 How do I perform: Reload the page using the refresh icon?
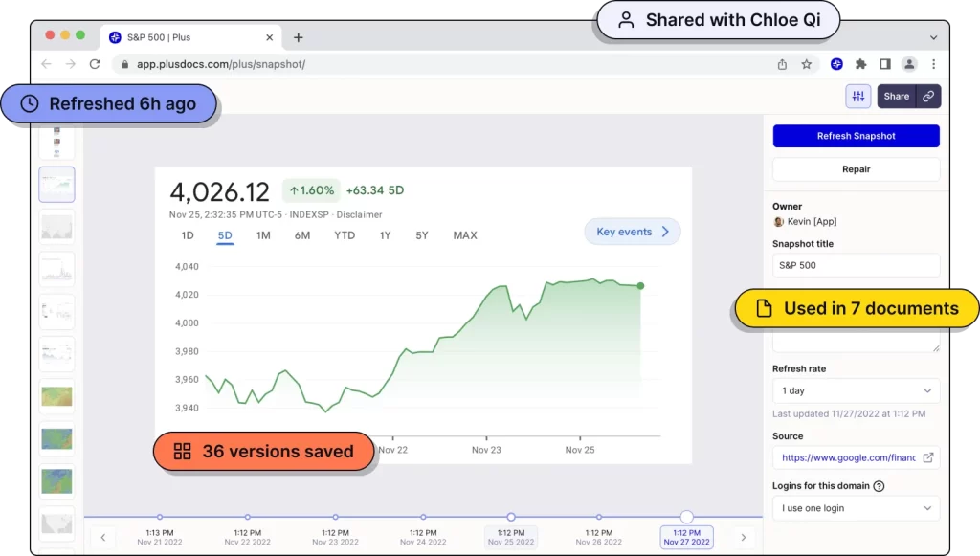point(95,63)
